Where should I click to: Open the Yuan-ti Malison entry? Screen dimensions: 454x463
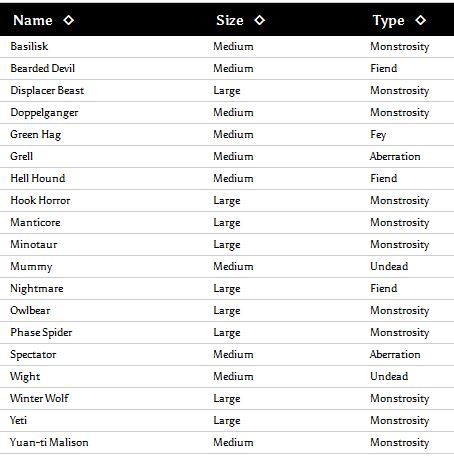(x=49, y=442)
